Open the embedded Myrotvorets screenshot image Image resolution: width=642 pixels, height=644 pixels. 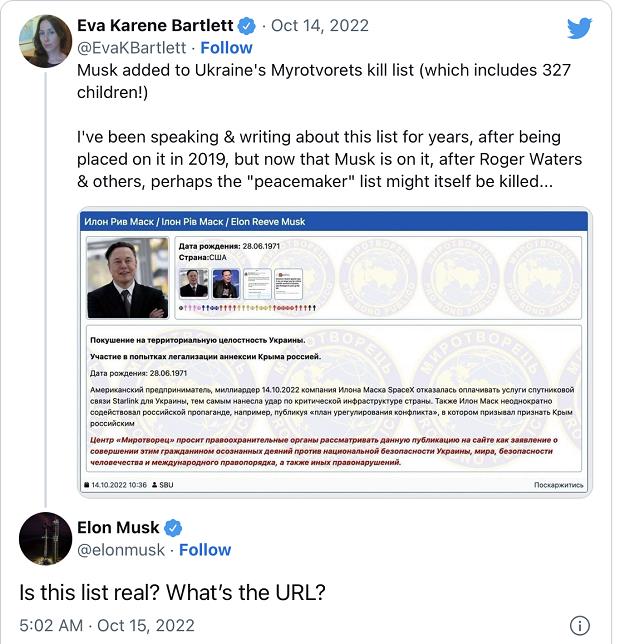335,352
